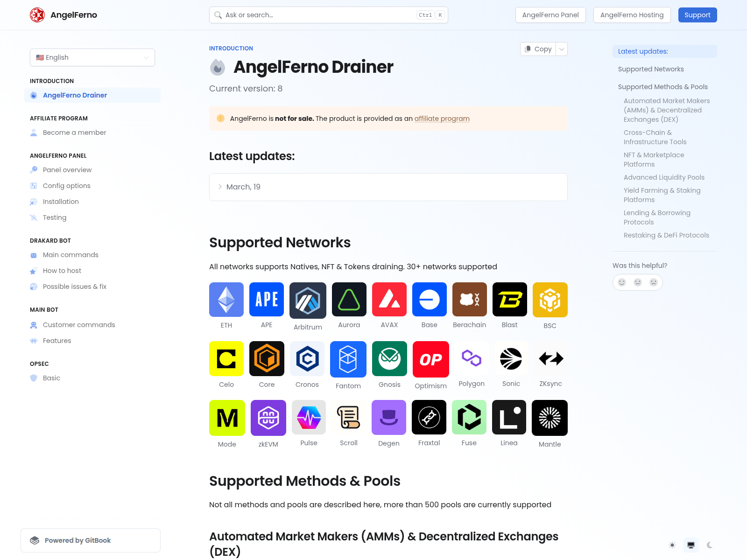Open Customer commands sidebar page

pyautogui.click(x=92, y=325)
